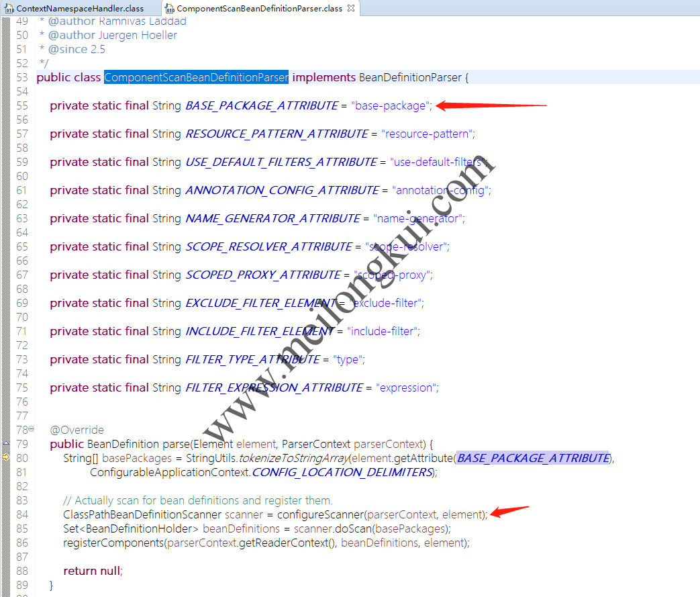The width and height of the screenshot is (700, 597).
Task: Click BASE_PACKAGE_ATTRIBUTE declaration on line 55
Action: pos(261,105)
